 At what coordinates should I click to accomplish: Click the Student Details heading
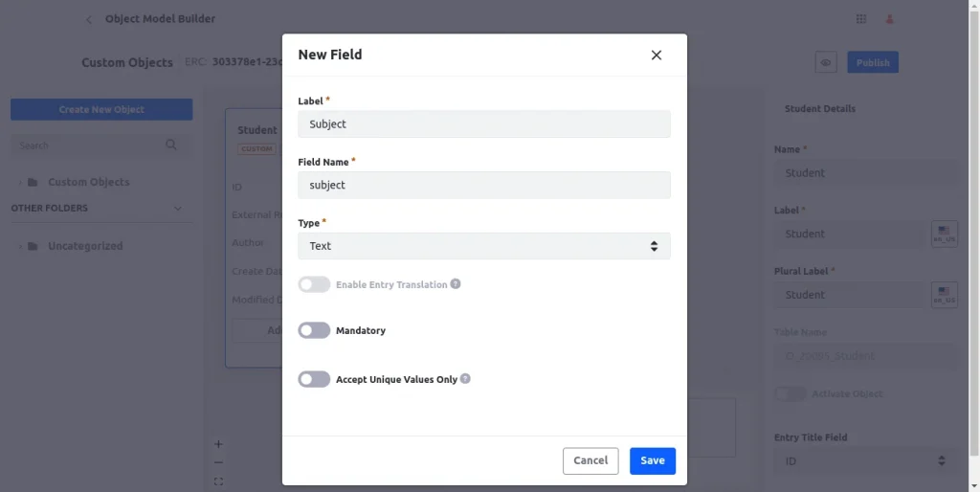pyautogui.click(x=820, y=109)
